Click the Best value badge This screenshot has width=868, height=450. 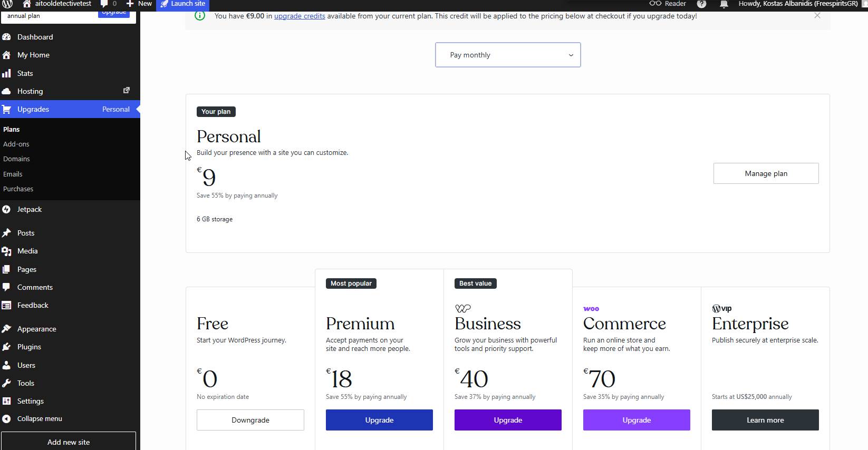(x=475, y=283)
